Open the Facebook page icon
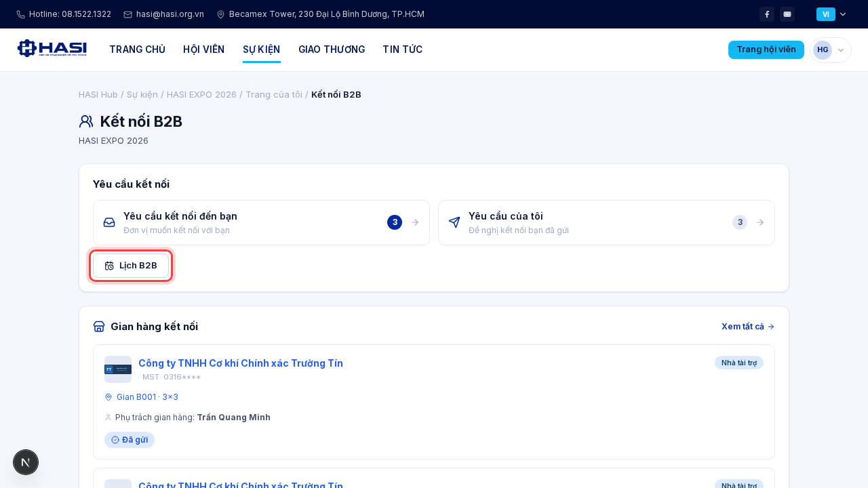The image size is (868, 488). (x=767, y=14)
